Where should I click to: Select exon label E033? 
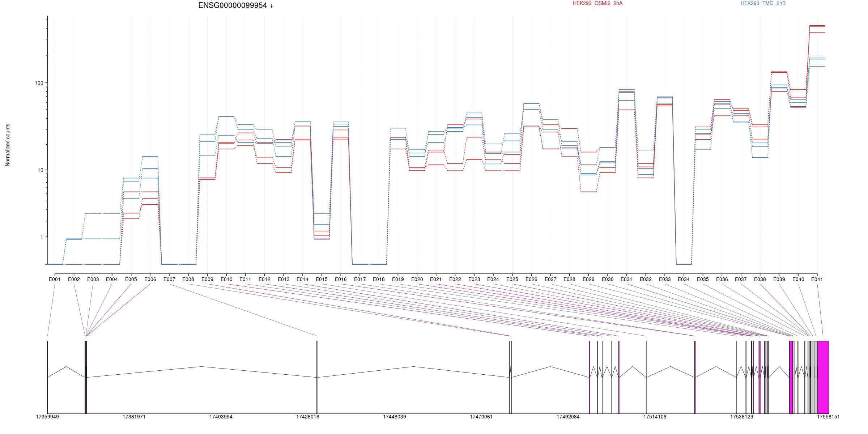(665, 280)
